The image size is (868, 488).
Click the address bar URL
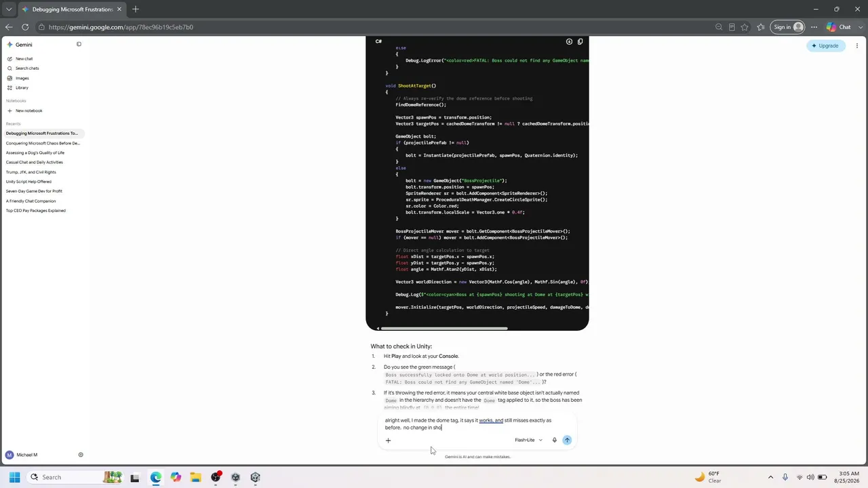click(x=121, y=27)
